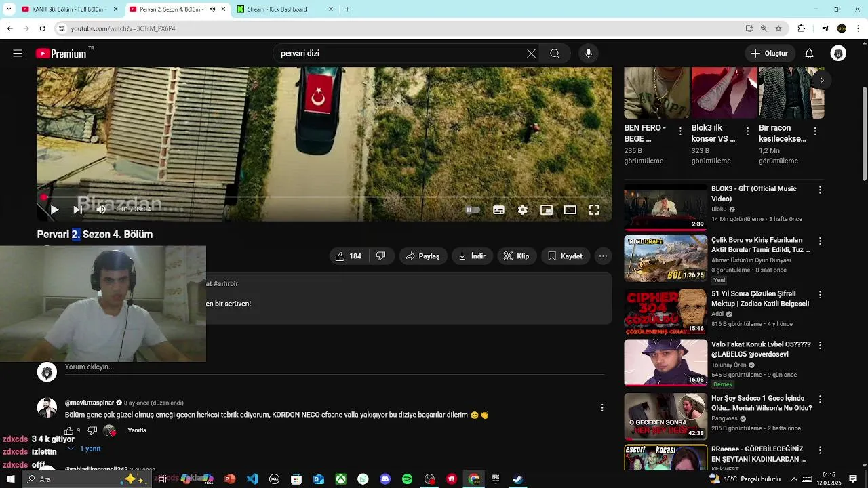Reply to comment with Yanıtla
The image size is (868, 488).
[x=137, y=430]
